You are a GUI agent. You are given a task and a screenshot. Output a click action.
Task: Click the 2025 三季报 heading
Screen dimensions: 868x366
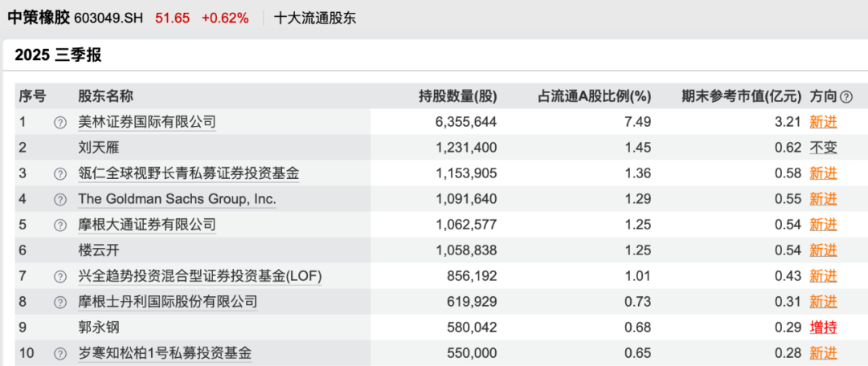[x=58, y=55]
